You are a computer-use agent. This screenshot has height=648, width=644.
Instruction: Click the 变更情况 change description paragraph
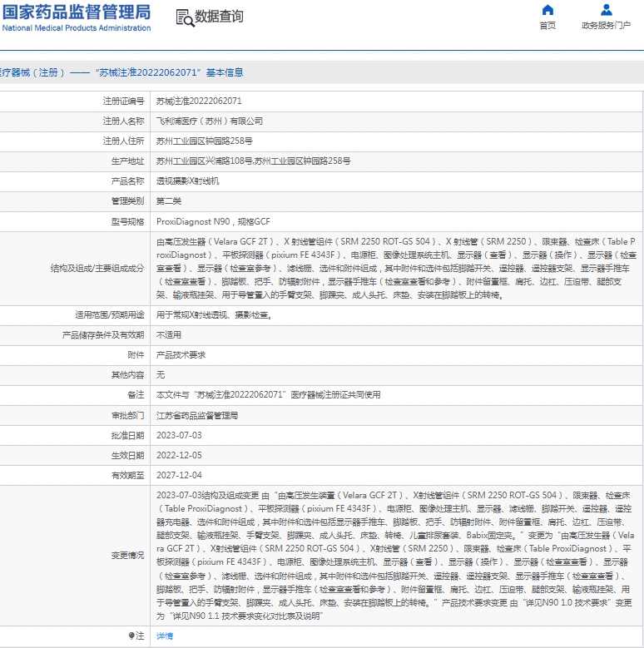pos(394,556)
